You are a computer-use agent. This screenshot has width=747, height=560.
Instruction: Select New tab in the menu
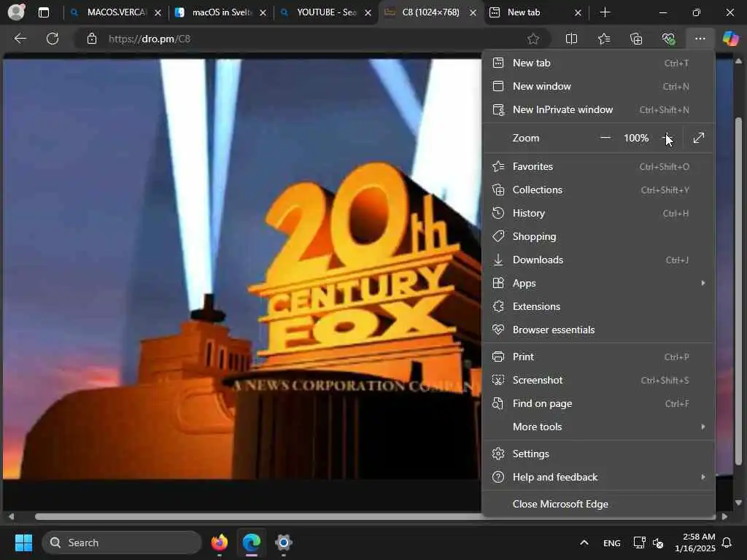(598, 63)
